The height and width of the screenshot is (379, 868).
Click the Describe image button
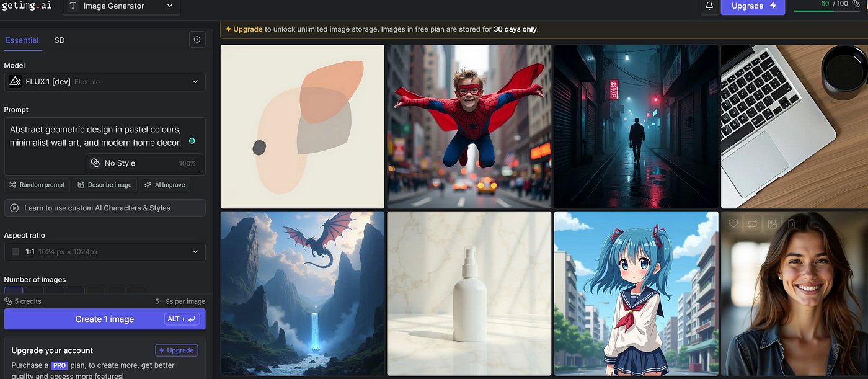105,185
